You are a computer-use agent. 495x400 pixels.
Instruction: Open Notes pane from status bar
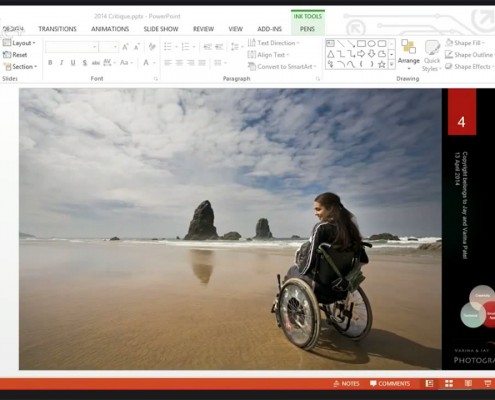[346, 384]
